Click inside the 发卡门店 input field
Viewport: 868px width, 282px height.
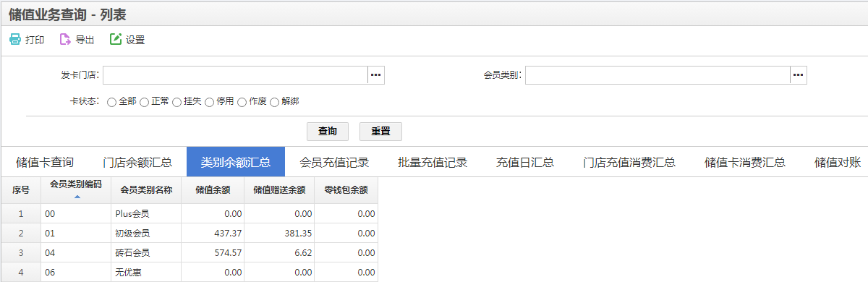(235, 75)
